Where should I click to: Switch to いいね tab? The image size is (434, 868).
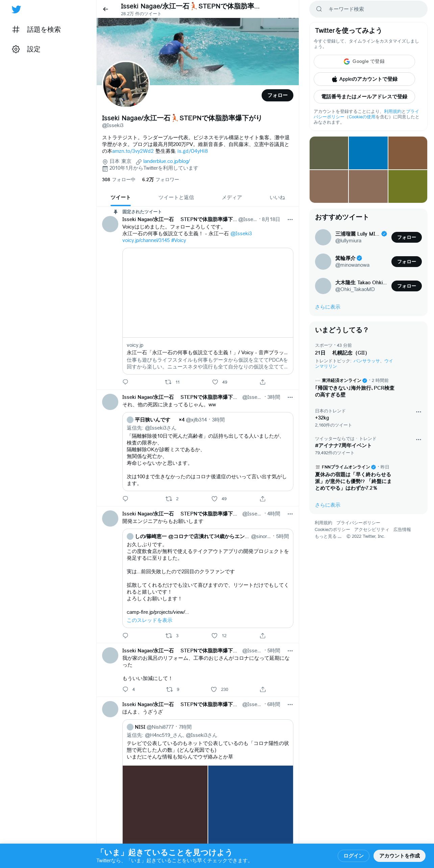click(277, 197)
